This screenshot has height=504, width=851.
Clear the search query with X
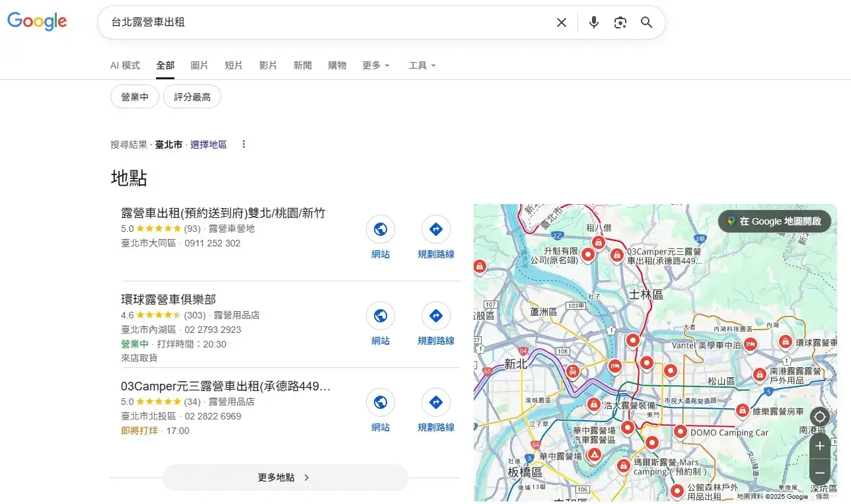[x=562, y=22]
